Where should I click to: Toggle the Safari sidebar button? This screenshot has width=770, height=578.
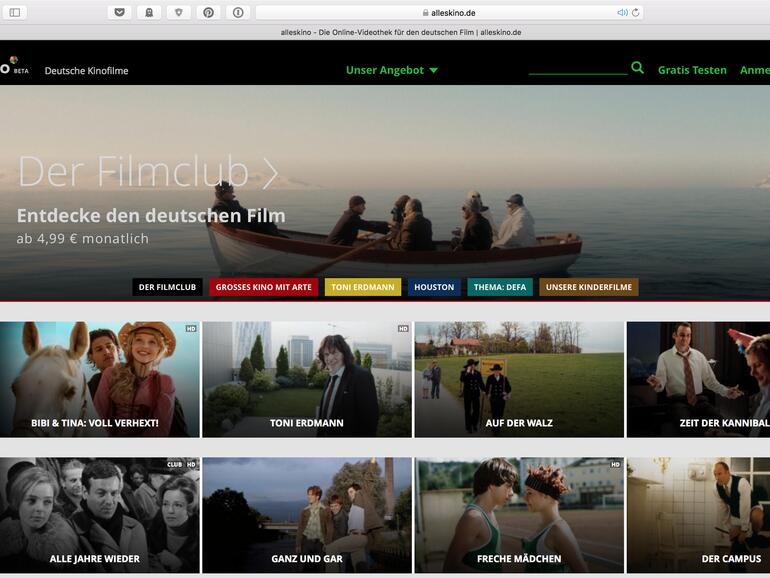15,12
